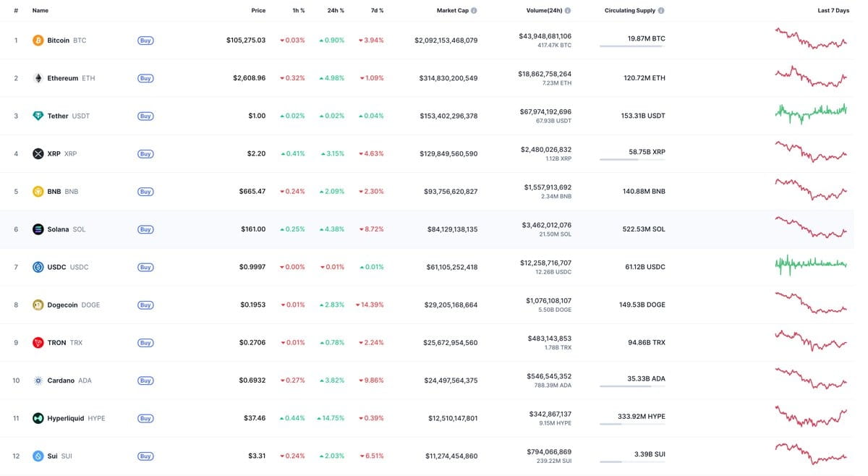Image resolution: width=868 pixels, height=476 pixels.
Task: Click the Bitcoin coin logo icon
Action: (x=38, y=41)
